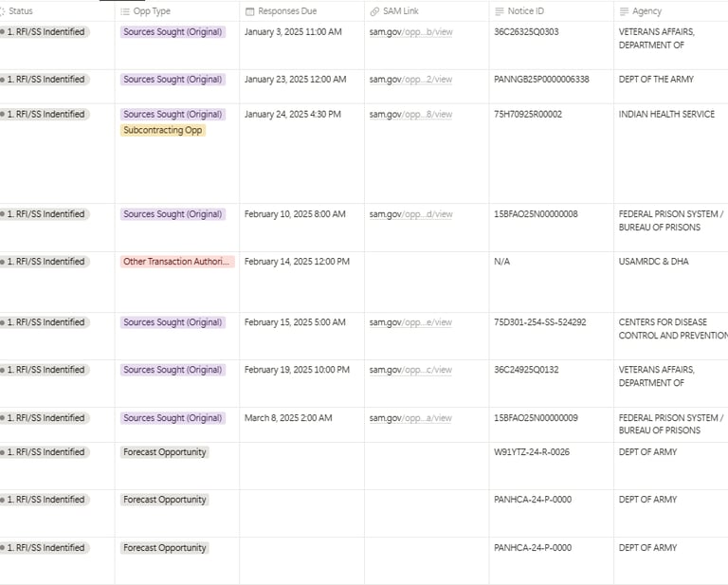The image size is (728, 585).
Task: Follow sam.gov link for 75D301-254-SS-524292
Action: 410,322
